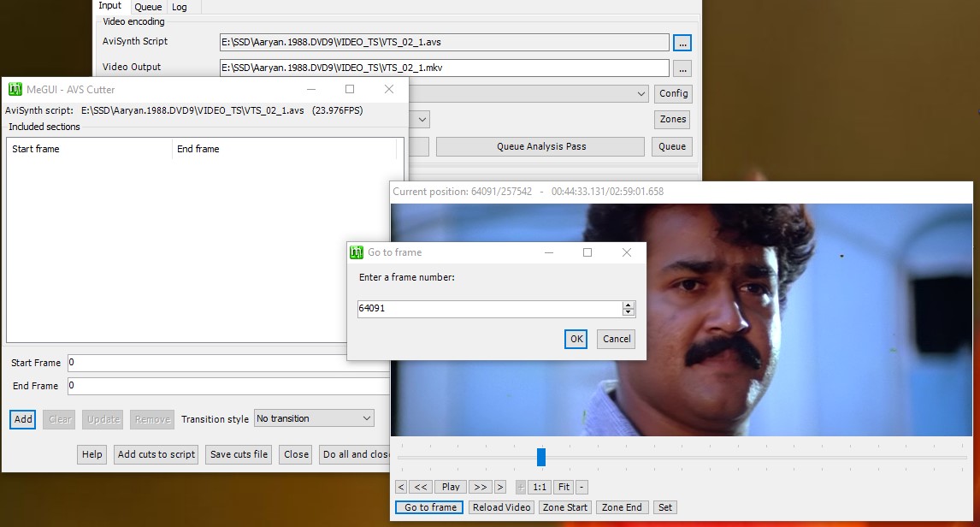Click the Help button in AVS Cutter
This screenshot has width=980, height=527.
pos(92,454)
